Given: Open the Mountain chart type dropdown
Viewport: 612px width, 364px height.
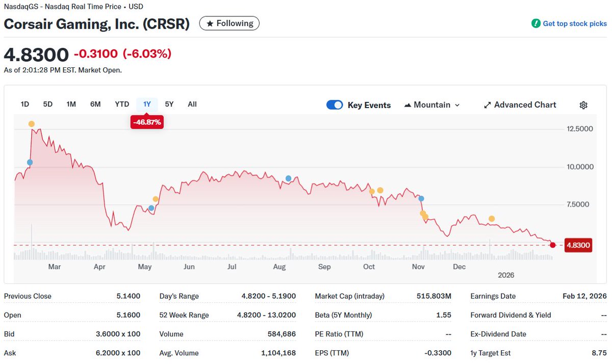Looking at the screenshot, I should [x=432, y=105].
